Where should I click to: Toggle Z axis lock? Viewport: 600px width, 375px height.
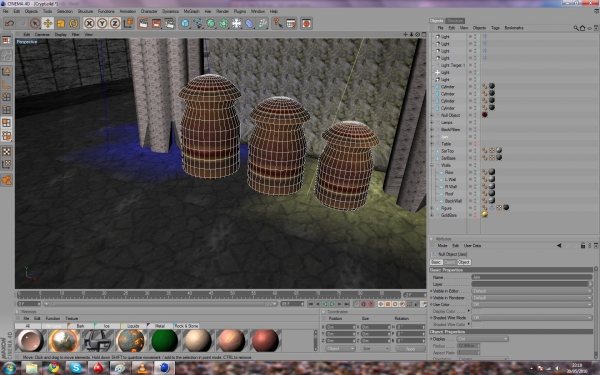[115, 23]
